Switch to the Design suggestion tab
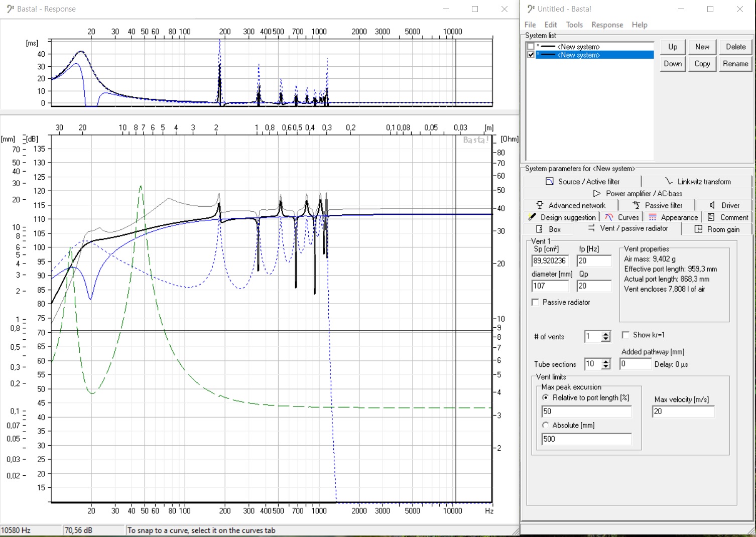Screen dimensions: 756x537 [x=562, y=217]
